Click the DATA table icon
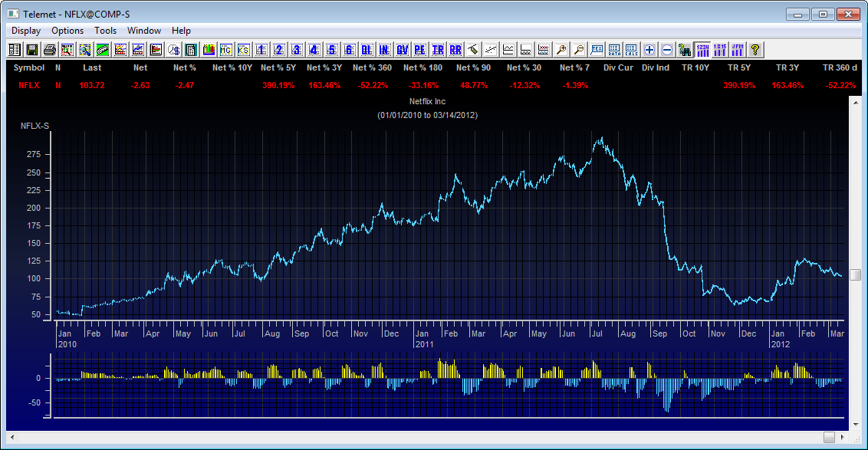 614,50
